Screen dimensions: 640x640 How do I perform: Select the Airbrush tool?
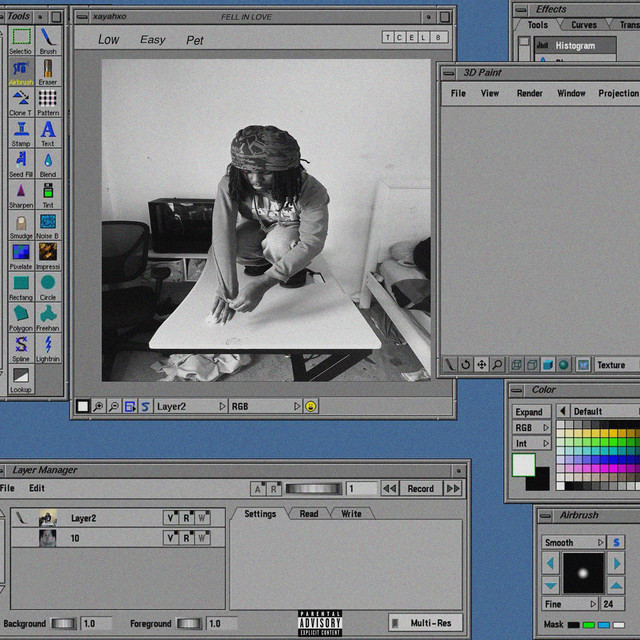pyautogui.click(x=21, y=72)
